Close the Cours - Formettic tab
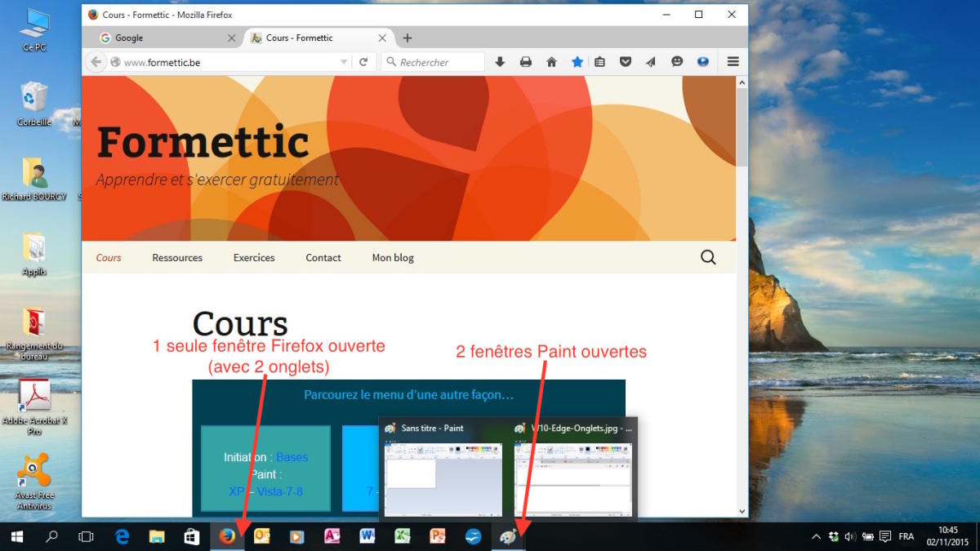The width and height of the screenshot is (980, 551). (x=382, y=38)
